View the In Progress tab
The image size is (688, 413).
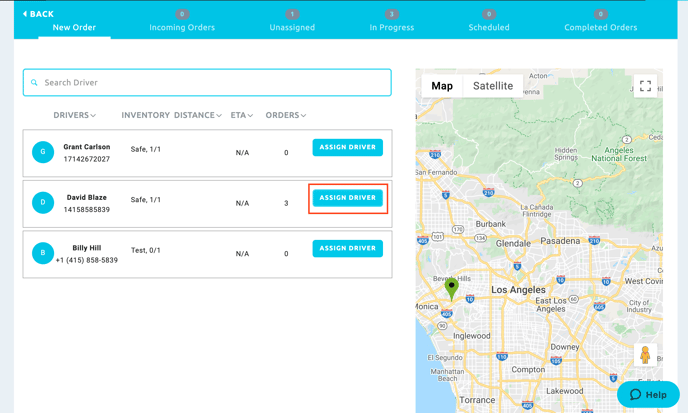(x=392, y=27)
